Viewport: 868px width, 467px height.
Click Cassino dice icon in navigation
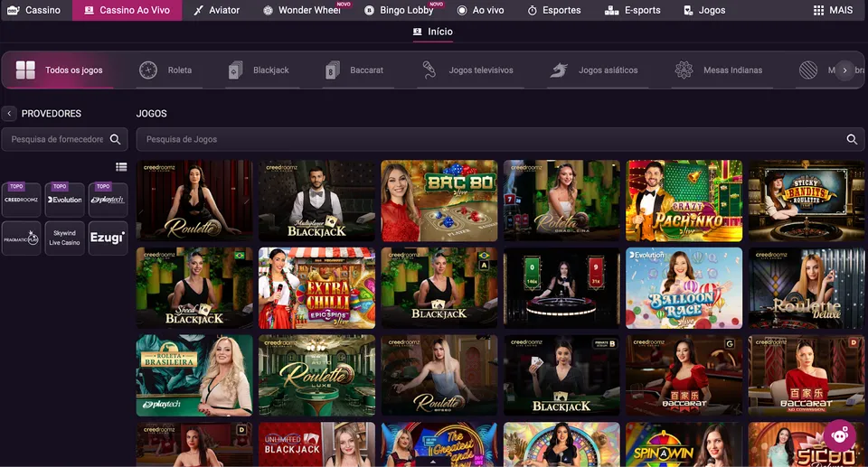[14, 10]
